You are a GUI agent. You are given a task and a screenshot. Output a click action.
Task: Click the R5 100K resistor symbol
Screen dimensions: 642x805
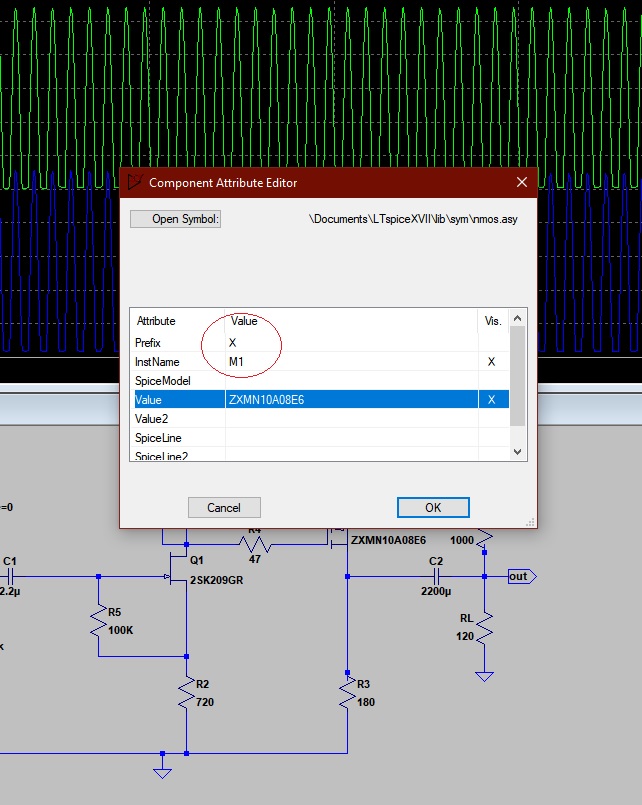[x=99, y=622]
